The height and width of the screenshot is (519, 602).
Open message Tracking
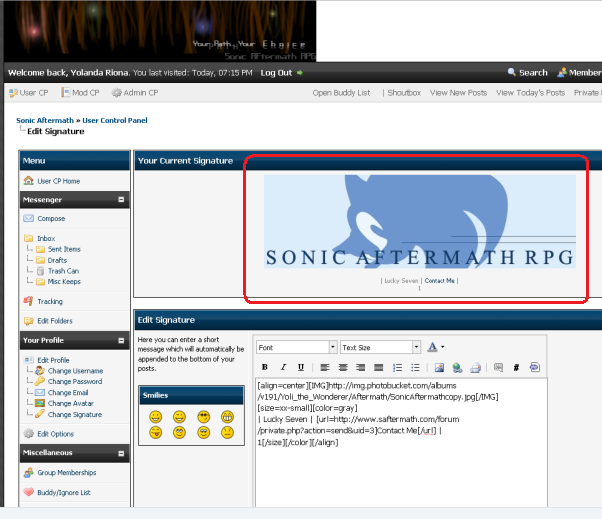coord(50,301)
